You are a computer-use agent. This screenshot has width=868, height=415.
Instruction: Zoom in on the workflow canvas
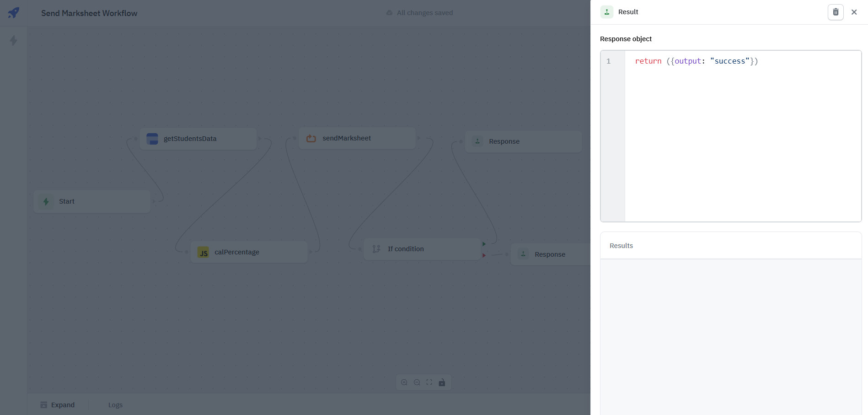point(404,383)
